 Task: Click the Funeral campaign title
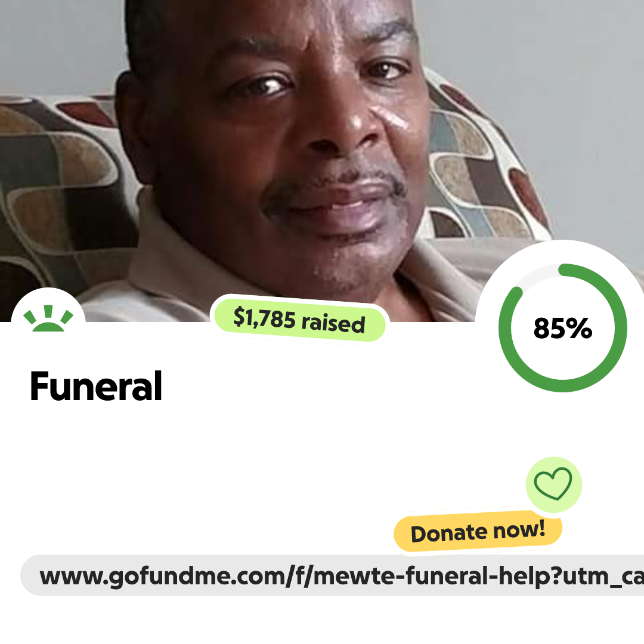[96, 386]
